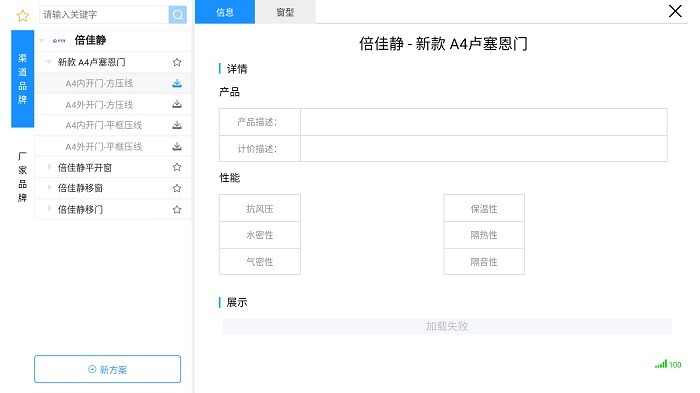Close the panel with the X button
This screenshot has height=393, width=700.
(675, 11)
